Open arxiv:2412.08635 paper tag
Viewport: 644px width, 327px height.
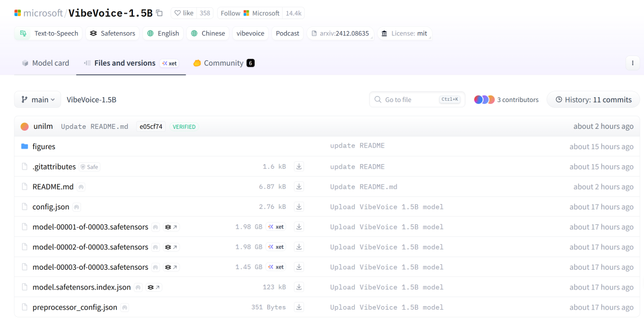(340, 33)
